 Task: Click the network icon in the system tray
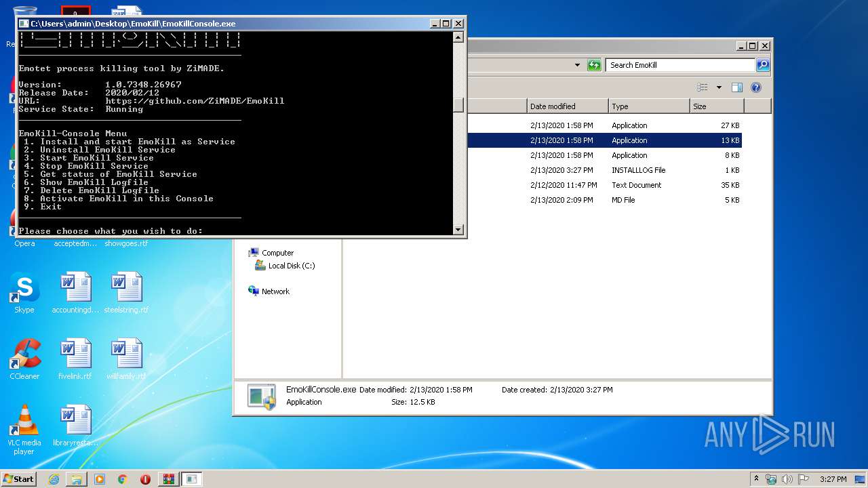771,479
